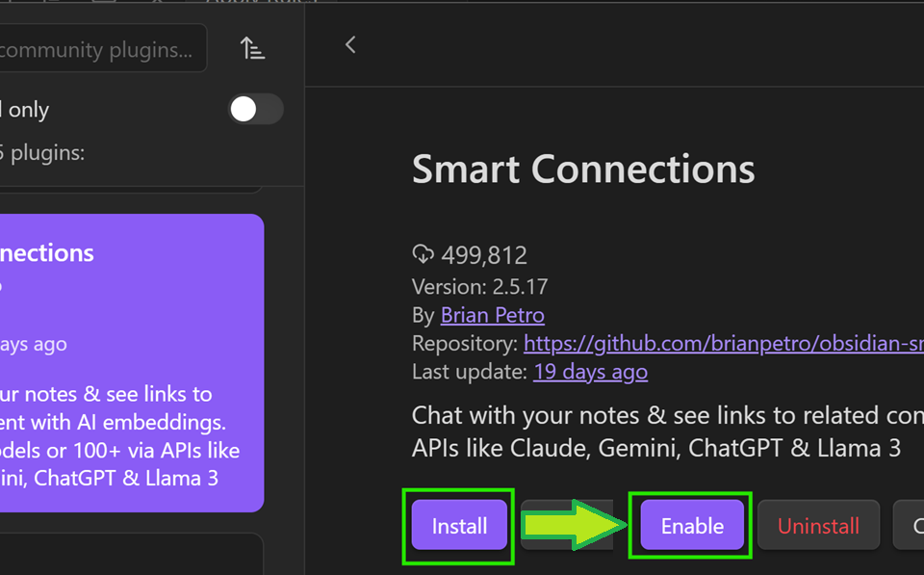Toggle the installed only switch
The height and width of the screenshot is (575, 924).
[x=255, y=110]
